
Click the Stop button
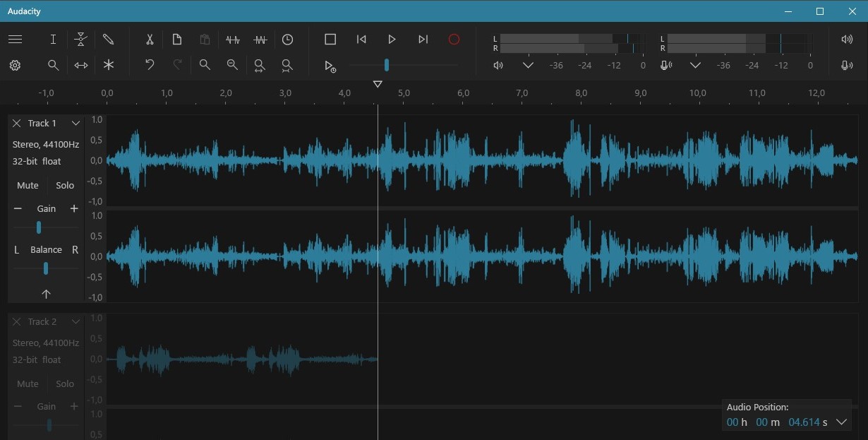click(x=330, y=40)
